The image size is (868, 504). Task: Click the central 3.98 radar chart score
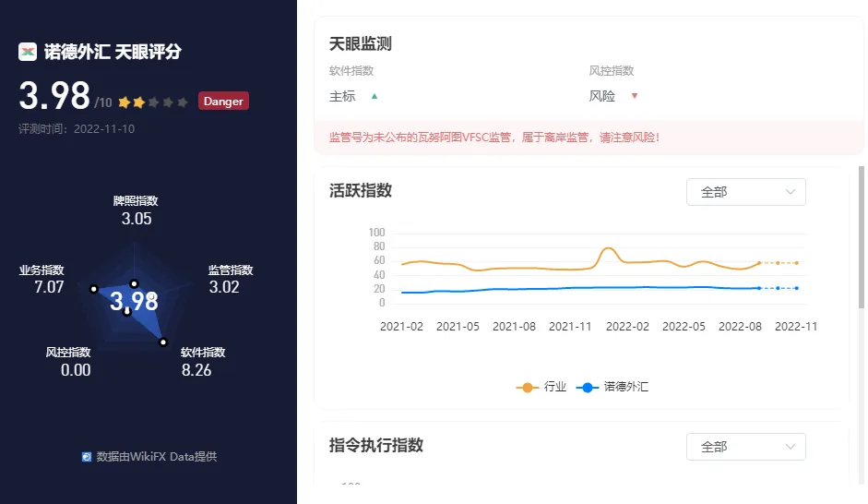click(134, 301)
